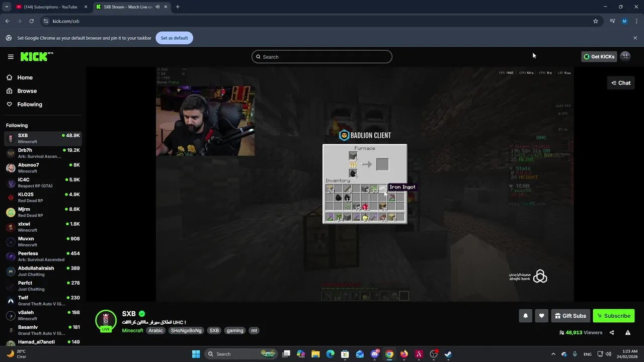The height and width of the screenshot is (362, 644).
Task: Click the taskbar volume speaker icon
Action: coord(609,354)
